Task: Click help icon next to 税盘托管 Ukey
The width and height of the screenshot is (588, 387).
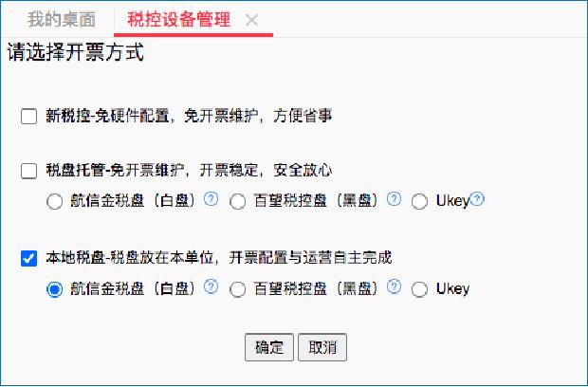Action: (x=478, y=200)
